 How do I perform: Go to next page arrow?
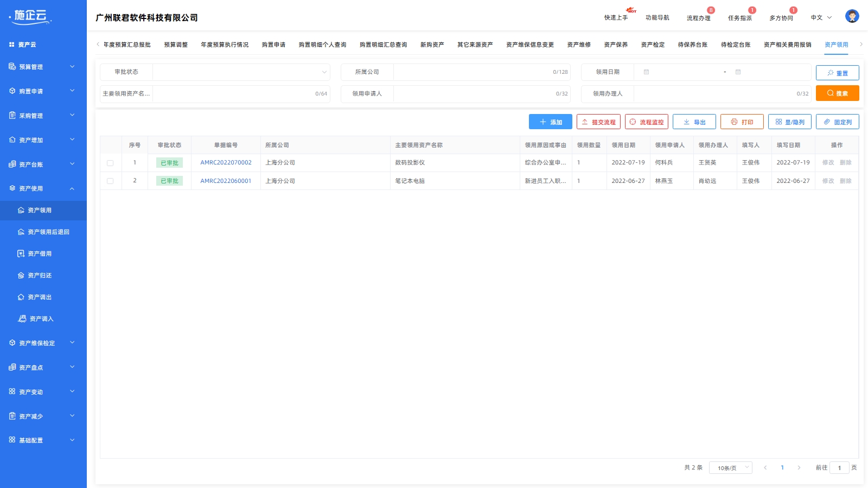799,467
